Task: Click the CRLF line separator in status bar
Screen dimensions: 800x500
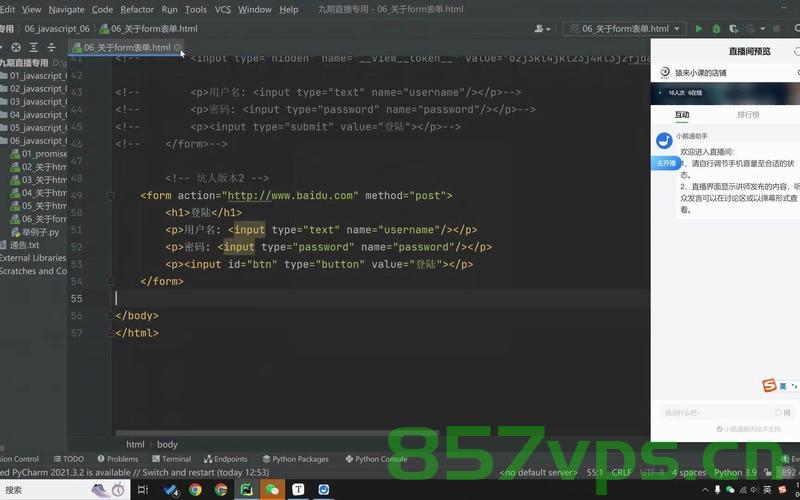Action: pyautogui.click(x=621, y=473)
